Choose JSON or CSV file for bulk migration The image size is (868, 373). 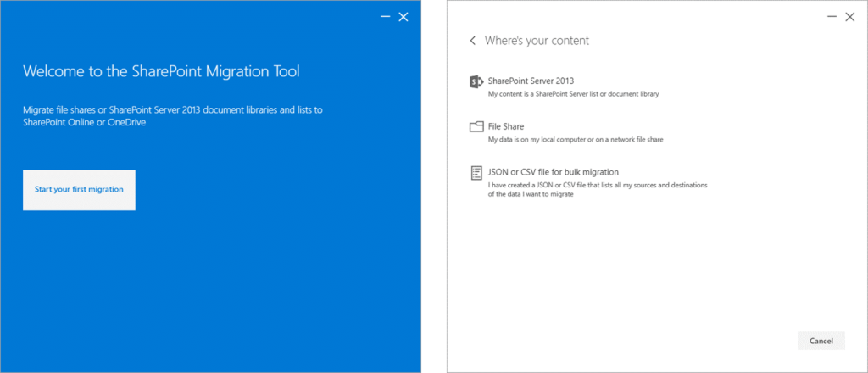tap(553, 171)
